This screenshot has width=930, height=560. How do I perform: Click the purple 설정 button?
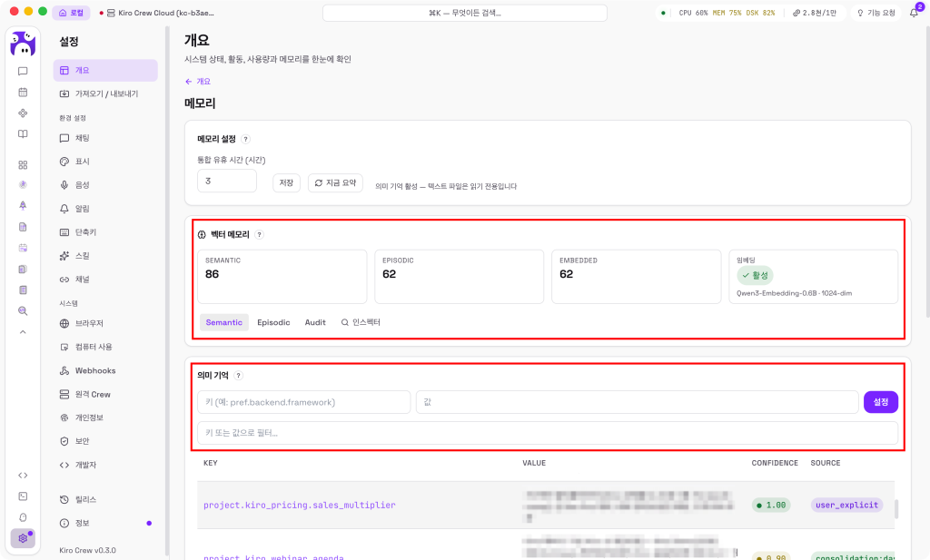point(881,402)
